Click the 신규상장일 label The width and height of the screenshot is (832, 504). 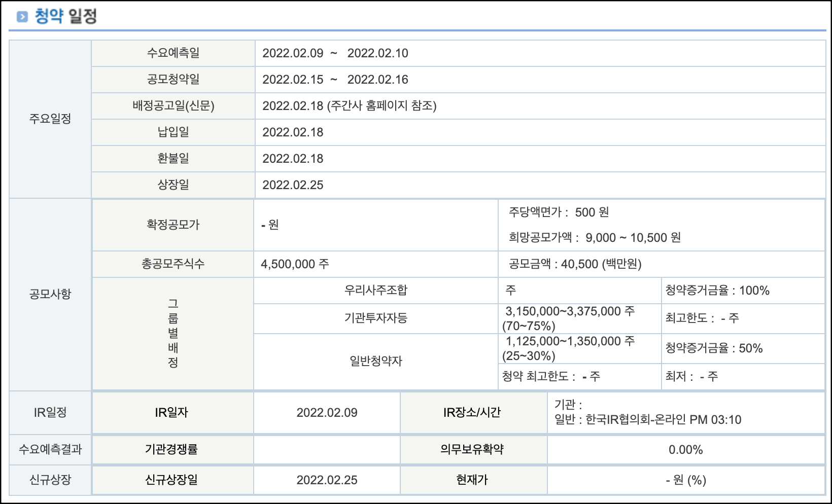click(x=173, y=480)
